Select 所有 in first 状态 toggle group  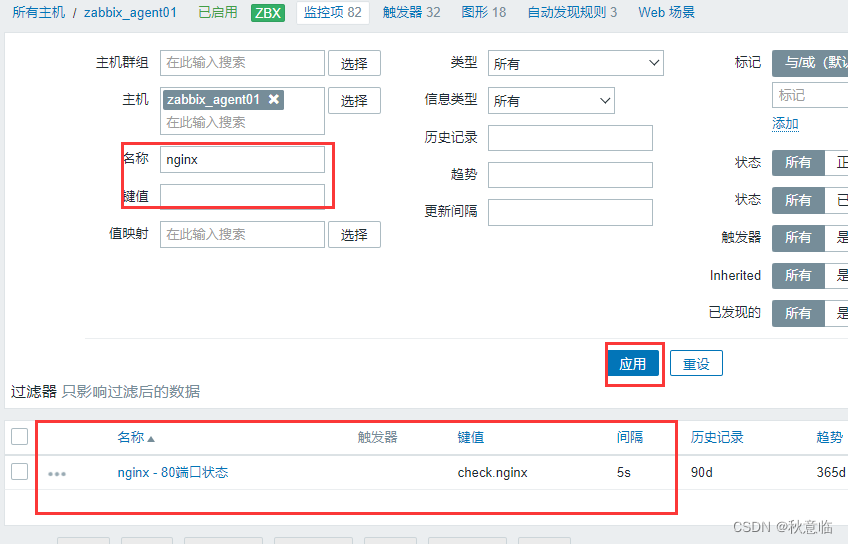coord(798,162)
